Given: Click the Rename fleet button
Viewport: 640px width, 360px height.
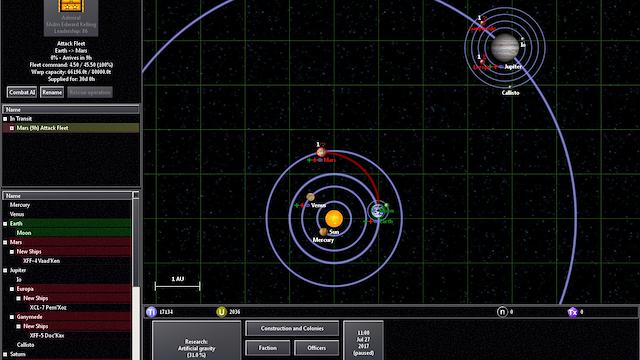Looking at the screenshot, I should click(52, 92).
